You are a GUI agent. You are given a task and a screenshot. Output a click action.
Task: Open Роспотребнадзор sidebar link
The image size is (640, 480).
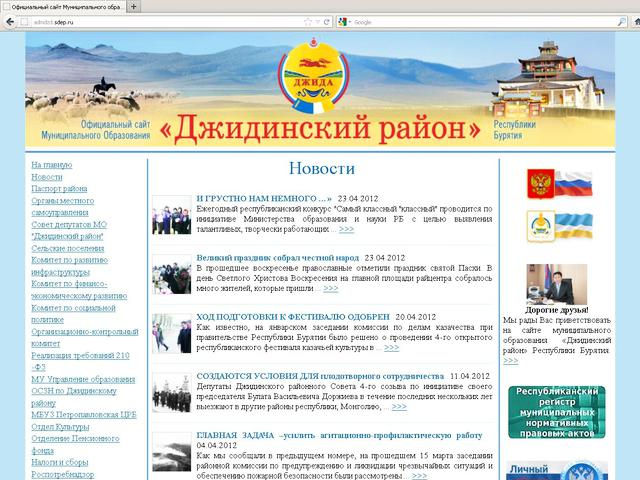62,474
